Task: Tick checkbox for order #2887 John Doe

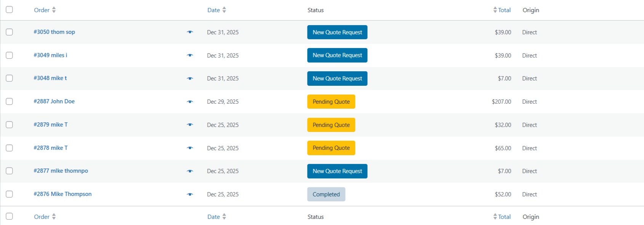Action: 10,101
